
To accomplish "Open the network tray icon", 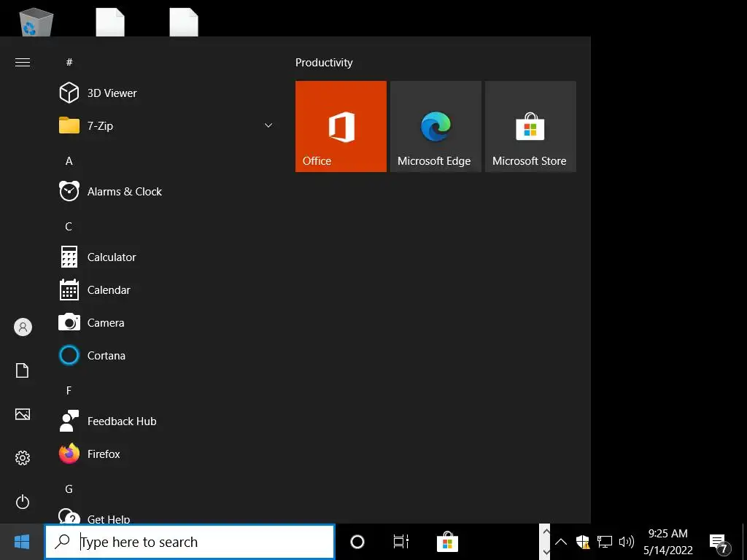I will [605, 542].
